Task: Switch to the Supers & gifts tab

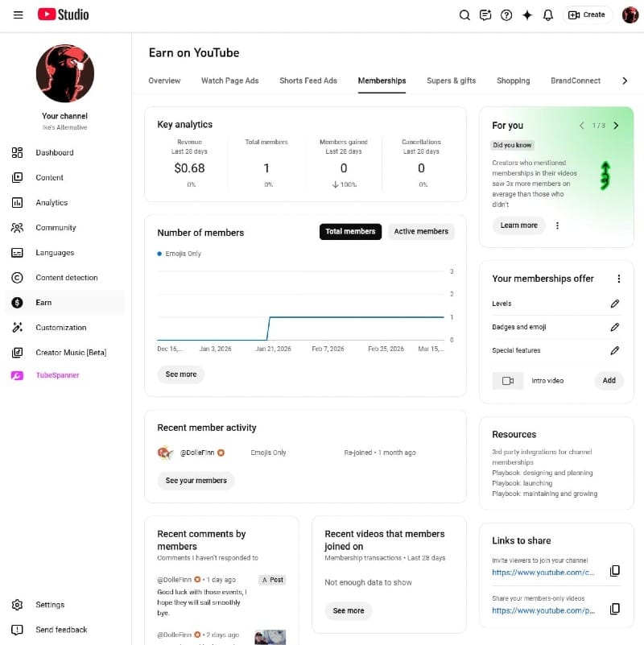Action: coord(451,81)
